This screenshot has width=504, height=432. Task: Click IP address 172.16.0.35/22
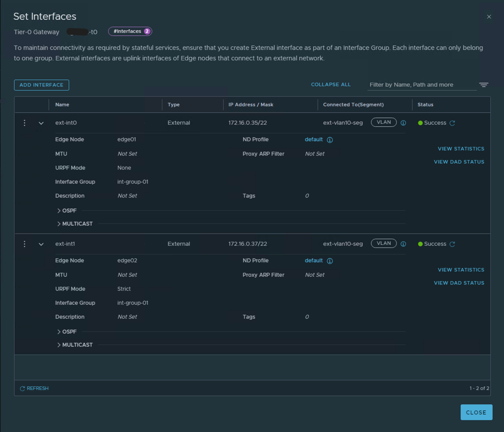click(248, 123)
